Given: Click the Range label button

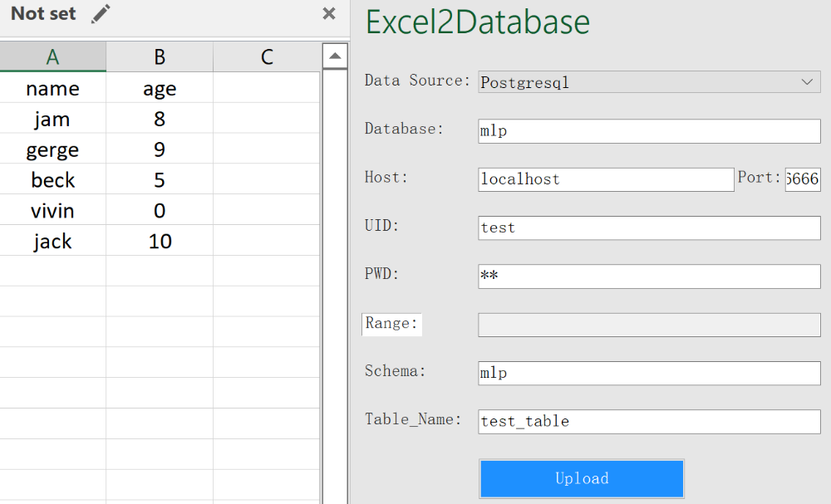Looking at the screenshot, I should [x=391, y=324].
